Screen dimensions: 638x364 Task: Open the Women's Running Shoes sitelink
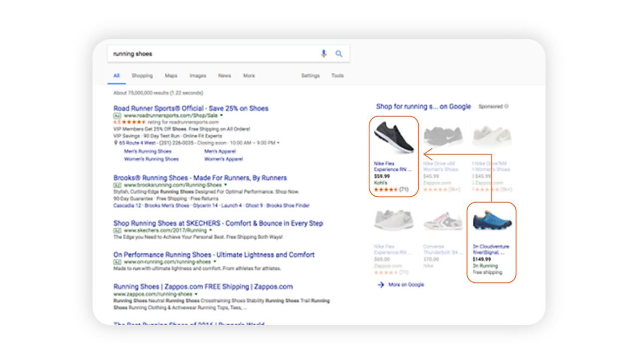pos(151,159)
